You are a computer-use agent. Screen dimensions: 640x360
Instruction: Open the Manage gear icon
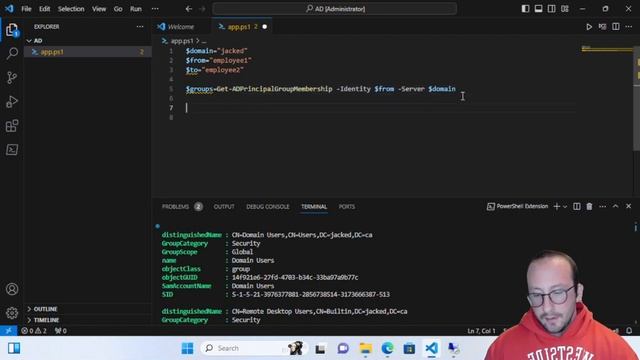pos(12,313)
